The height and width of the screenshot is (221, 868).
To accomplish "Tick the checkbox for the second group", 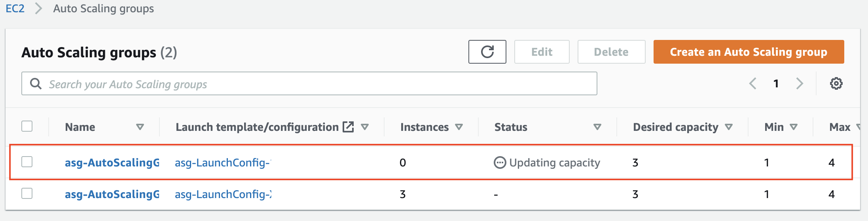I will pyautogui.click(x=27, y=194).
